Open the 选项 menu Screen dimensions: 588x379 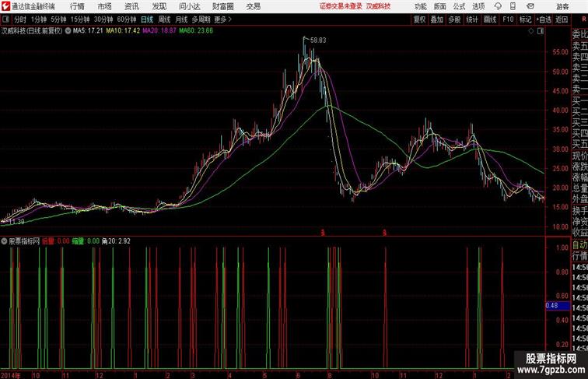[x=478, y=6]
